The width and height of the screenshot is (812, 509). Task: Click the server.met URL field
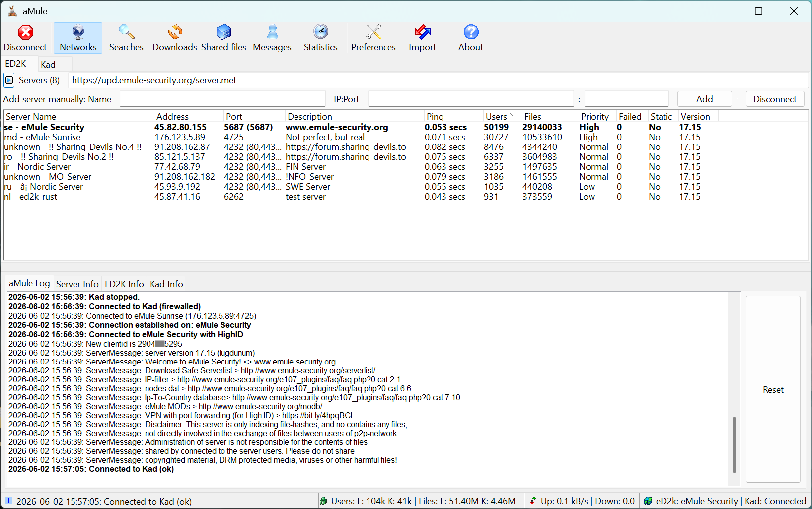coord(439,80)
